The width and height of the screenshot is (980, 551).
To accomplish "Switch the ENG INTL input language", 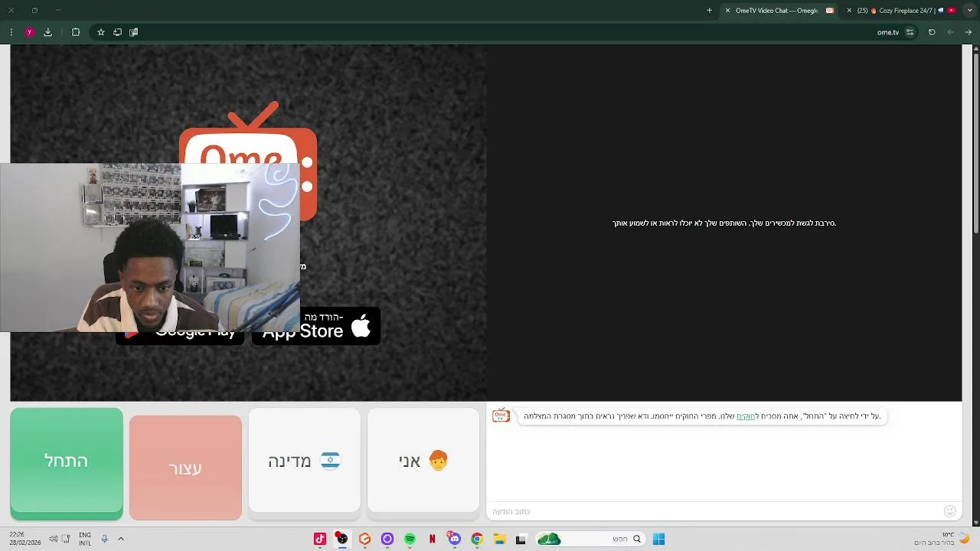I will (x=85, y=539).
